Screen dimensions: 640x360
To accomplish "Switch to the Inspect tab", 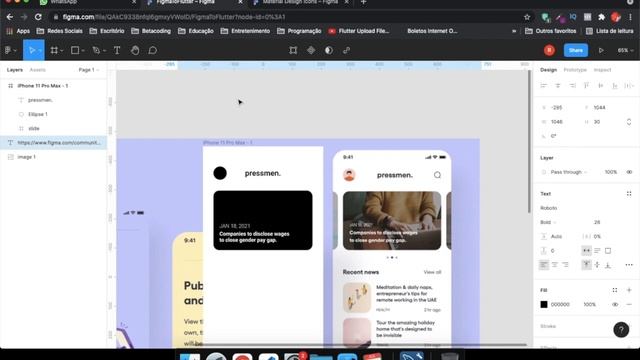I will point(602,70).
